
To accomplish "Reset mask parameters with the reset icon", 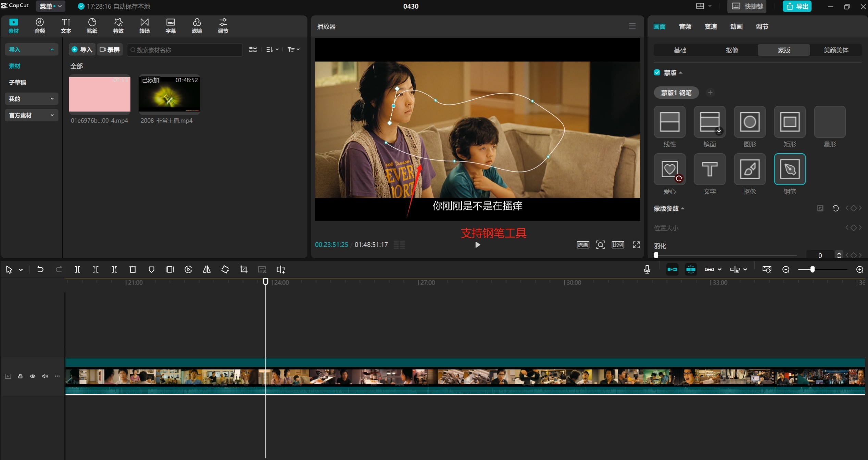I will (835, 208).
